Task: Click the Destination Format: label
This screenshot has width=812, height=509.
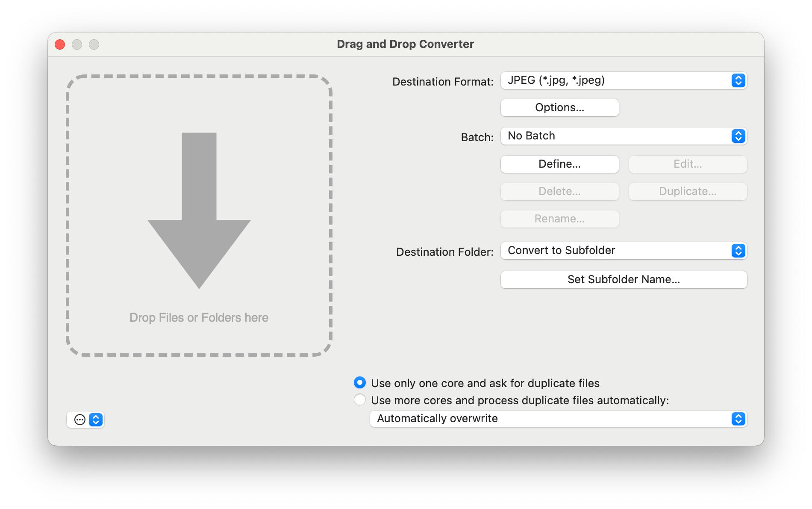Action: pyautogui.click(x=443, y=82)
